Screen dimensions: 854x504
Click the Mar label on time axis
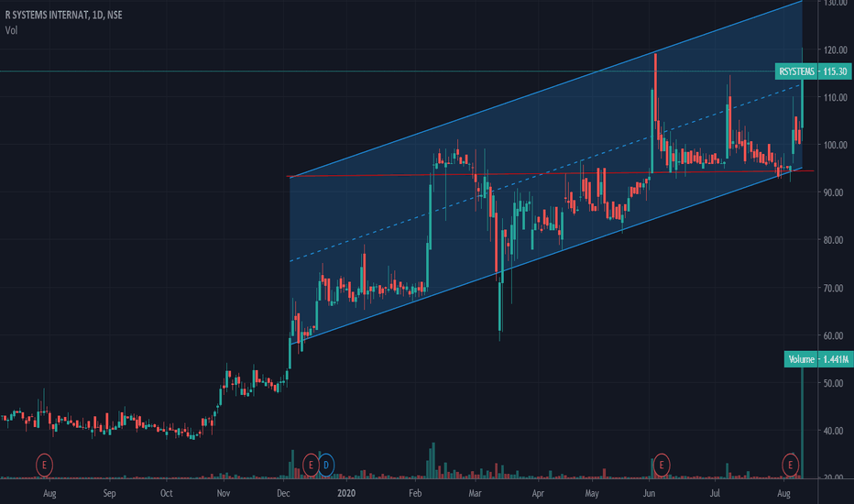pos(475,493)
